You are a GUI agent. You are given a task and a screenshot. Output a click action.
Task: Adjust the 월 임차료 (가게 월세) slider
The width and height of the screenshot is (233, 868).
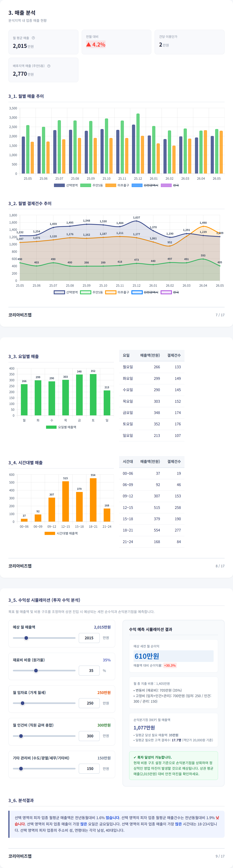click(44, 703)
